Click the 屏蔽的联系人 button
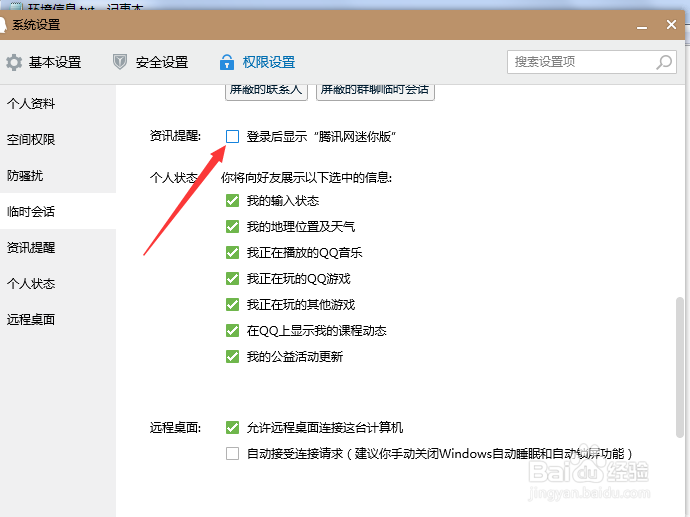 click(266, 91)
